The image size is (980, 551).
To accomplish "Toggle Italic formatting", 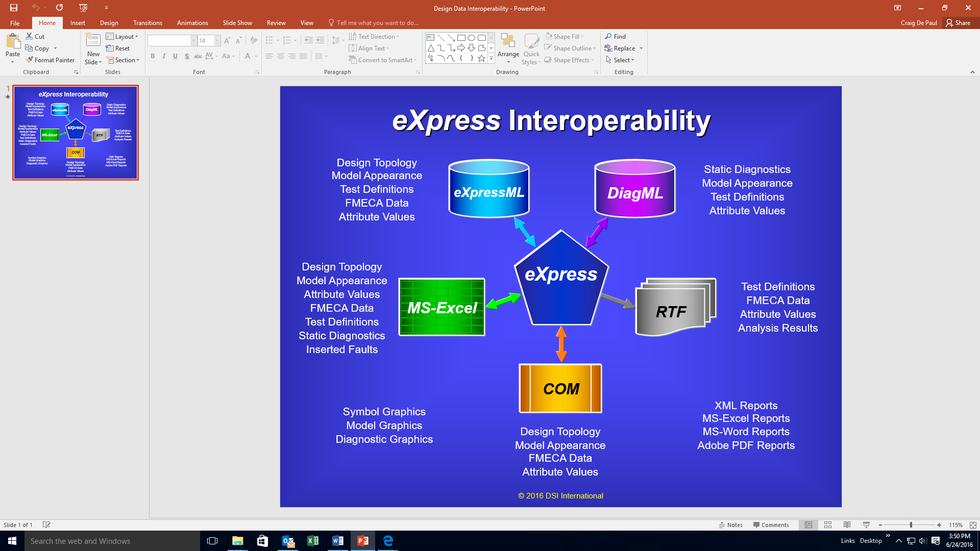I will point(164,56).
